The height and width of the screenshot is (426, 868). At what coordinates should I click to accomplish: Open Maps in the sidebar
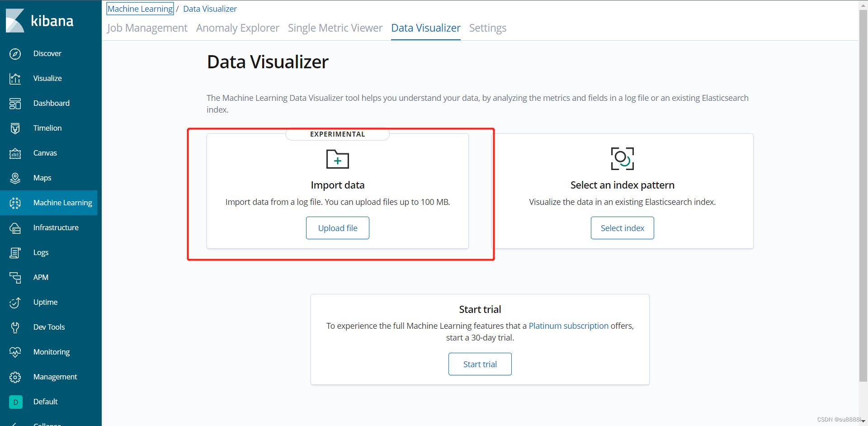pyautogui.click(x=42, y=178)
